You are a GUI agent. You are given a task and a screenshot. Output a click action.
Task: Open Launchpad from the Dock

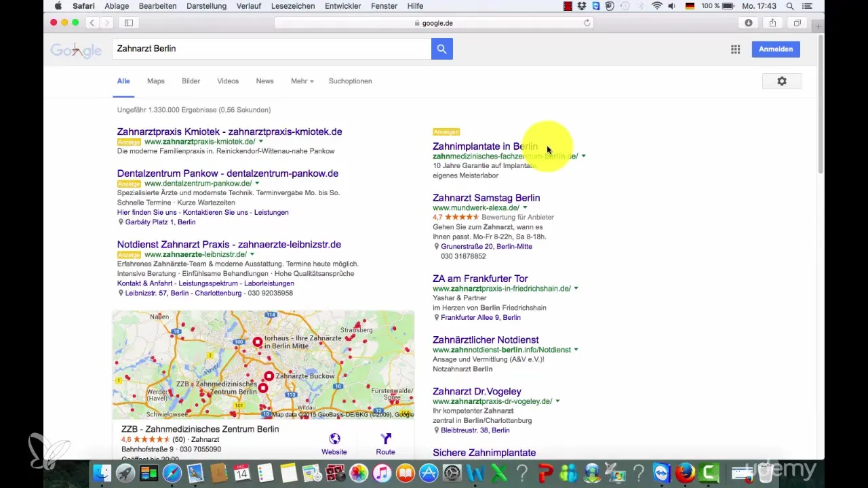(125, 473)
